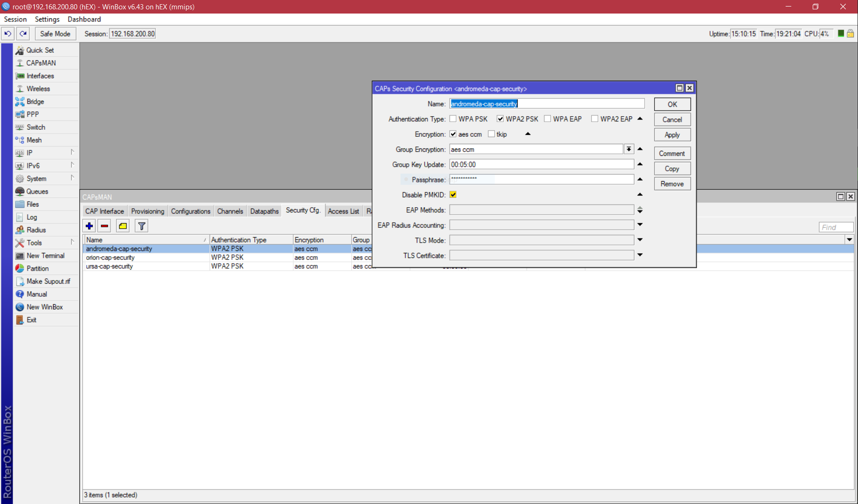Image resolution: width=858 pixels, height=504 pixels.
Task: Open the CAPsMAN sidebar icon
Action: [x=20, y=63]
